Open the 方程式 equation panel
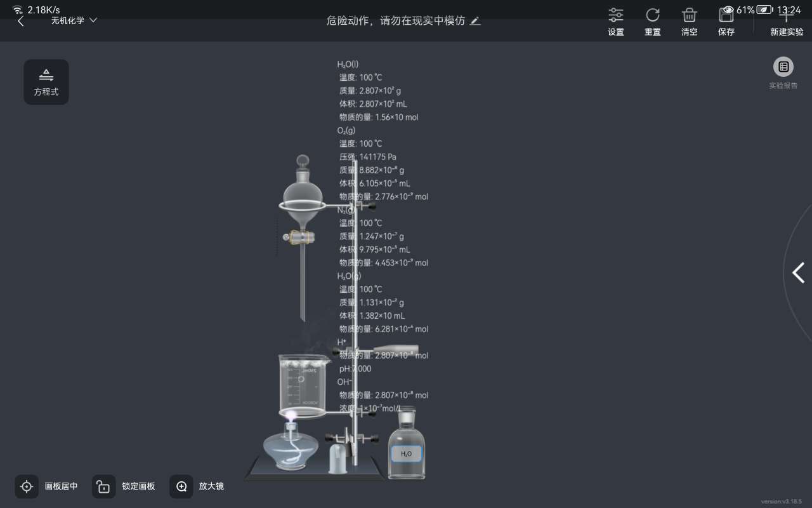 [46, 82]
